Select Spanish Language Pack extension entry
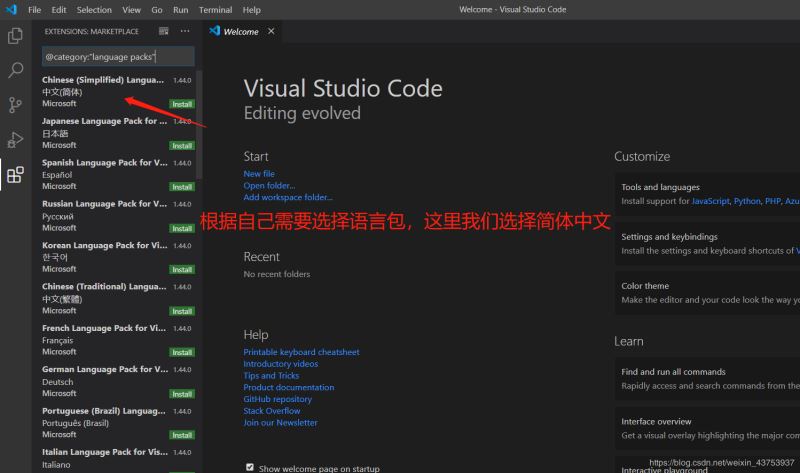Image resolution: width=800 pixels, height=473 pixels. tap(117, 174)
